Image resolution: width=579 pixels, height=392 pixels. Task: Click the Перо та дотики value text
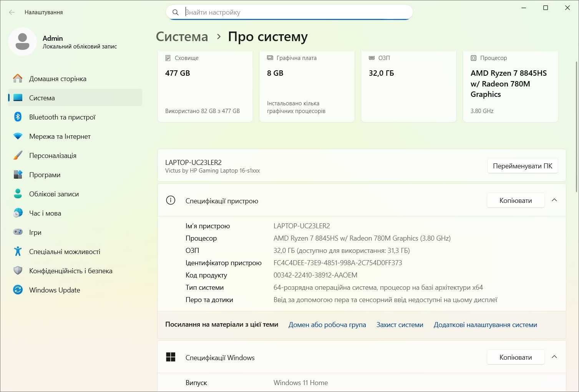385,300
